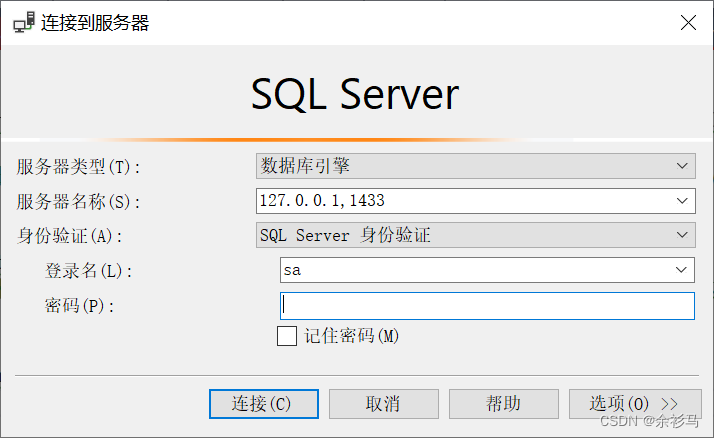Click the 取消 button
Image resolution: width=714 pixels, height=438 pixels.
tap(383, 404)
